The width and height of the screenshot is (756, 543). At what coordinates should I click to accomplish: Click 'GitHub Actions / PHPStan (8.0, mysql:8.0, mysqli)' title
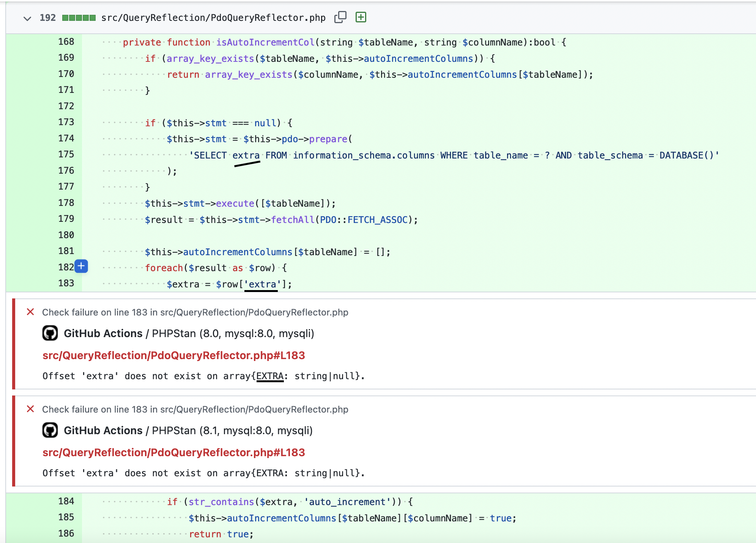coord(189,333)
